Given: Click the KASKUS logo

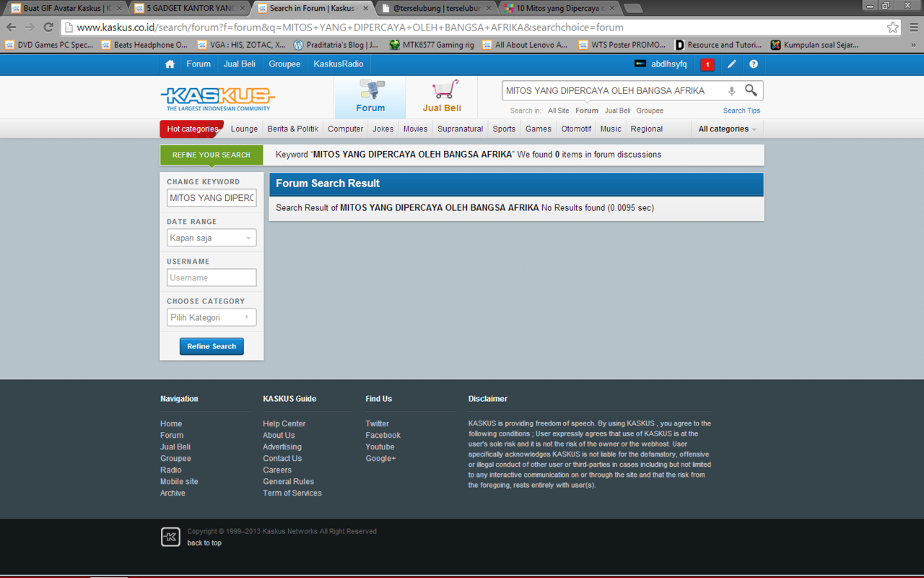Looking at the screenshot, I should (217, 98).
